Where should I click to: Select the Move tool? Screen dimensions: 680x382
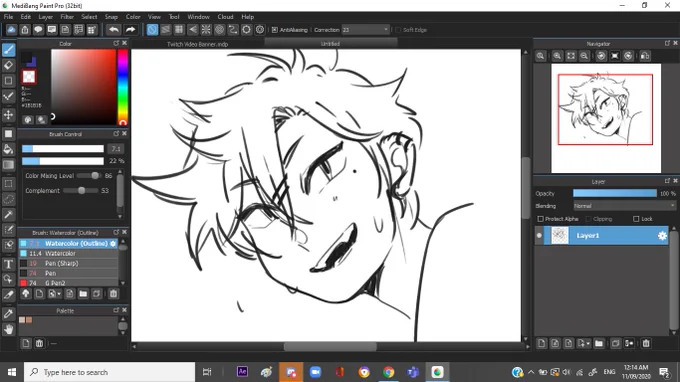[x=9, y=115]
